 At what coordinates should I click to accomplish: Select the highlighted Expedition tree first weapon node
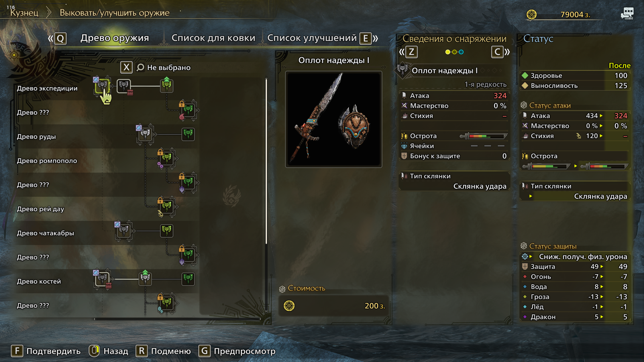click(102, 86)
